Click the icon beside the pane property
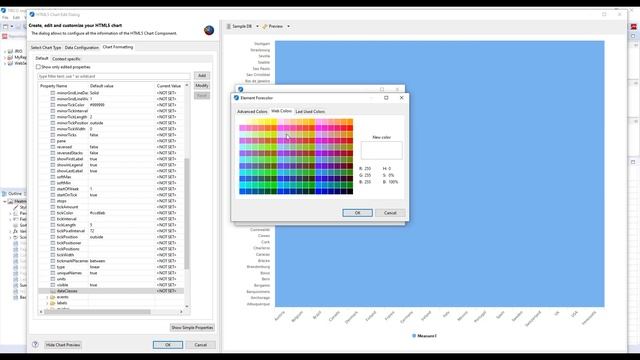The image size is (640, 360). [x=53, y=141]
